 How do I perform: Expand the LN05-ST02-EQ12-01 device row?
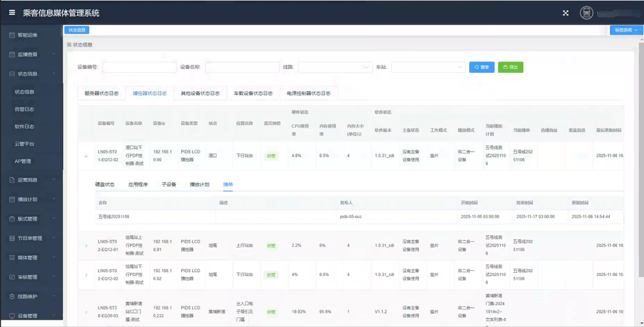point(86,246)
